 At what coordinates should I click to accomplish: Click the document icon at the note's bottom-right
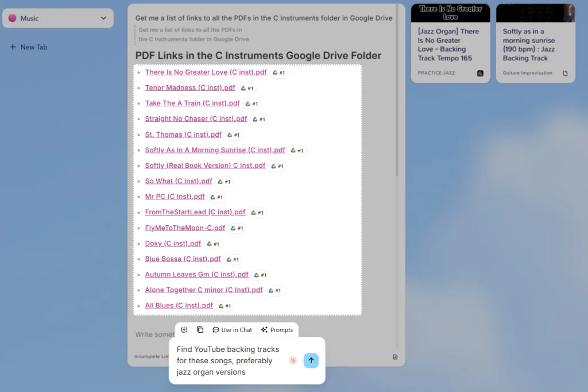tap(395, 357)
